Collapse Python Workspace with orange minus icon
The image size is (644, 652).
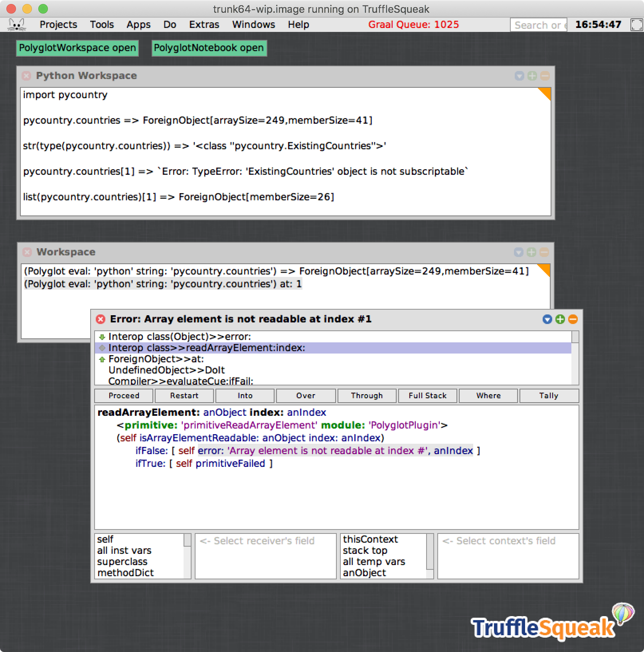click(x=545, y=76)
